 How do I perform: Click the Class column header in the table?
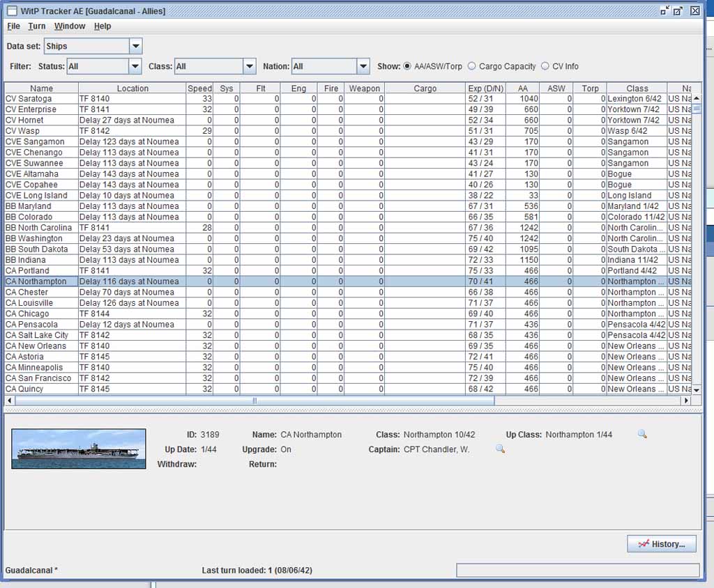click(637, 88)
